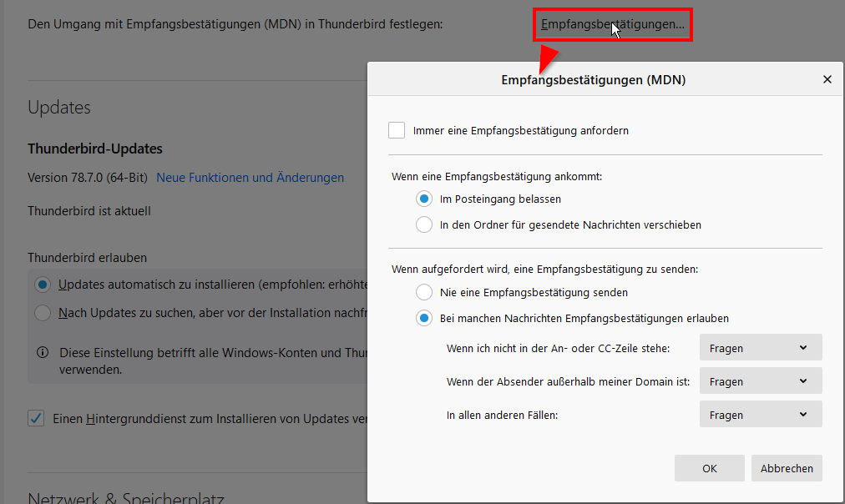Viewport: 845px width, 504px height.
Task: Open the Empfangsbestätigungen... settings button
Action: pyautogui.click(x=613, y=25)
